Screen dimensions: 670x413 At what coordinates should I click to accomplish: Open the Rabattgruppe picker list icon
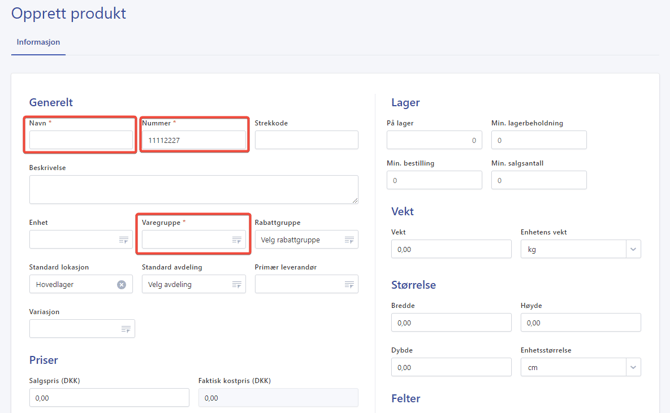point(349,240)
